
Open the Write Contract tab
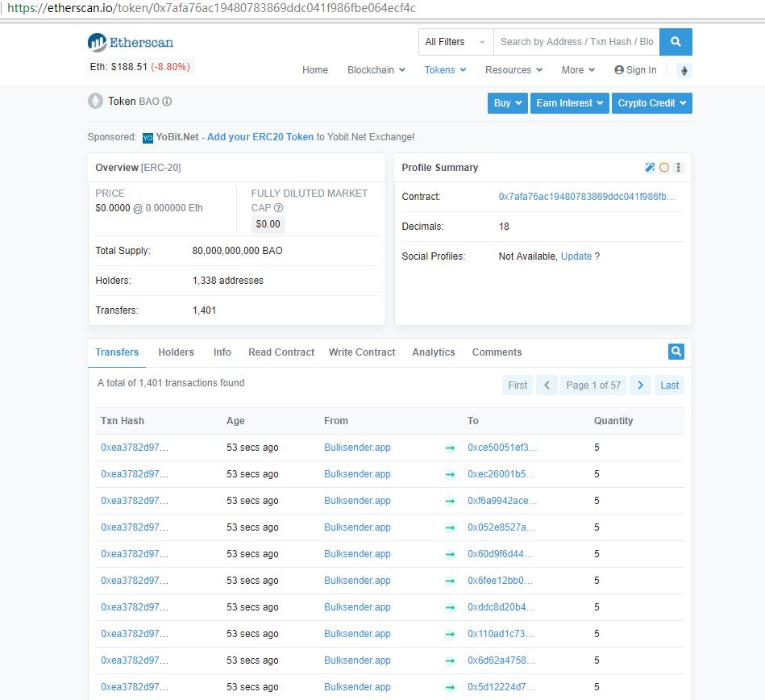(x=362, y=352)
